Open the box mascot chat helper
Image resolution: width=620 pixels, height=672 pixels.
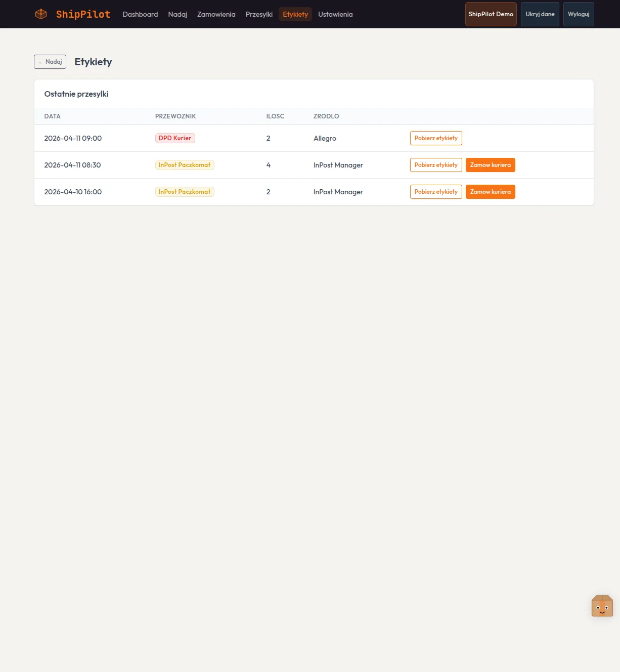click(x=602, y=606)
